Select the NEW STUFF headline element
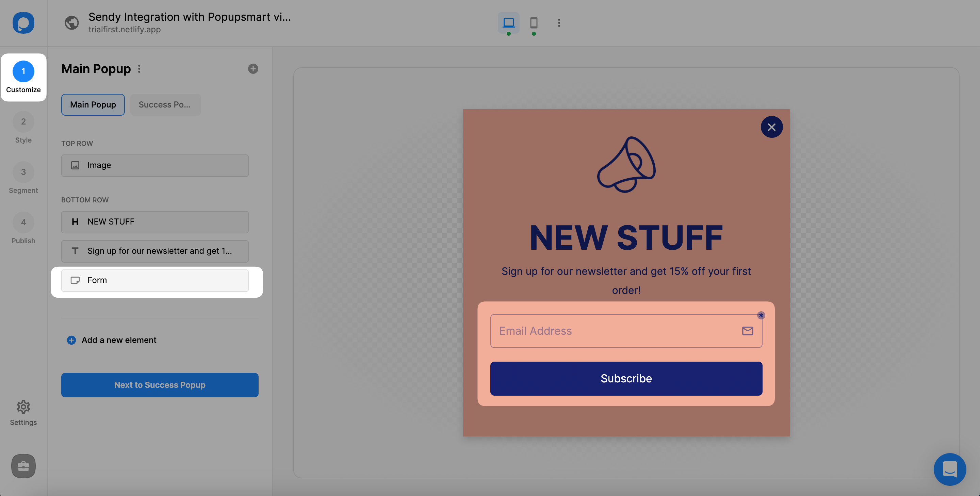 (155, 222)
